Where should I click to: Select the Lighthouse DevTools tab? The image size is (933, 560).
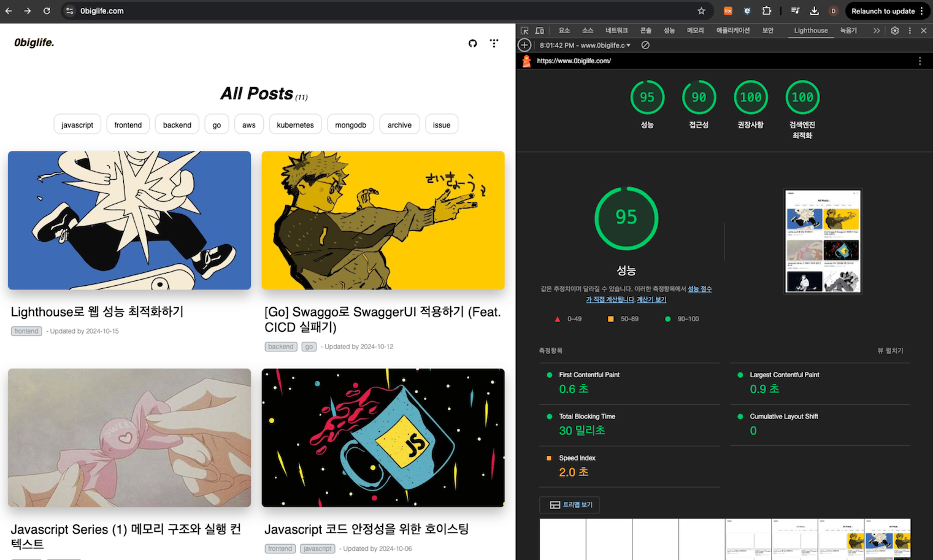(x=811, y=31)
